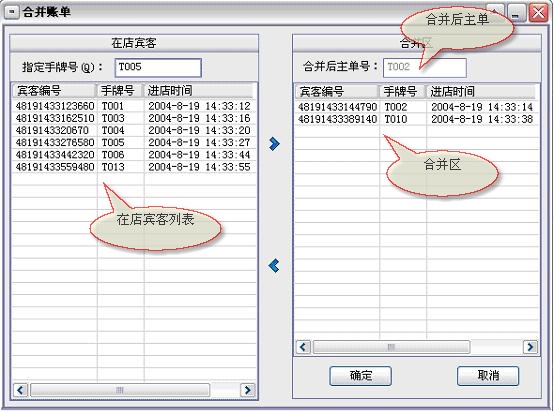554x411 pixels.
Task: Cancel merge with 取消 button
Action: pyautogui.click(x=488, y=376)
